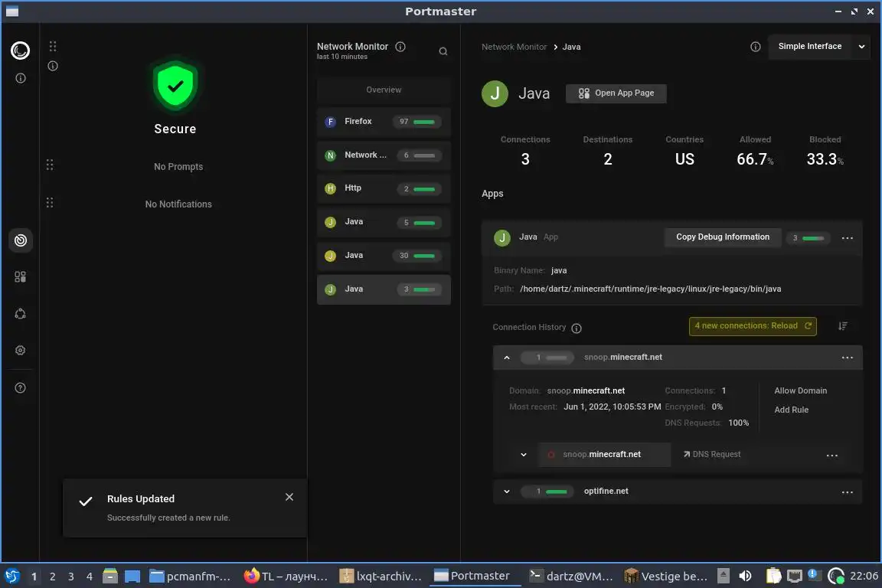Open the Vestige taskbar entry

click(665, 577)
